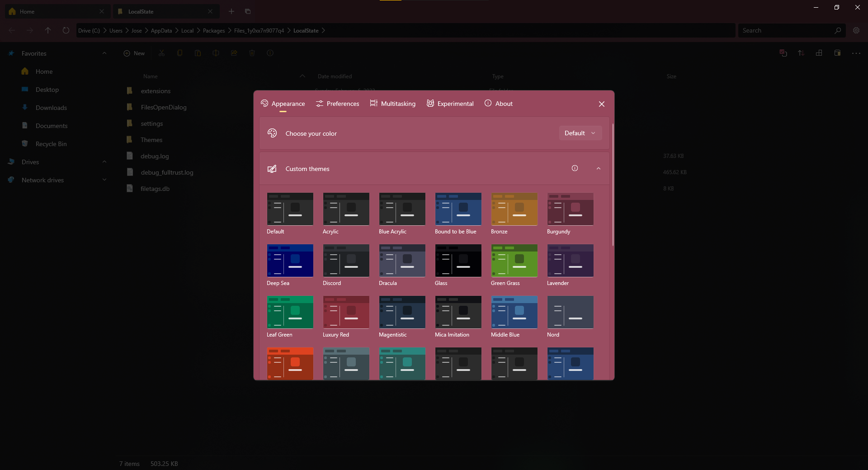Screen dimensions: 868x470
Task: Select the Luxury Red theme
Action: tap(346, 312)
